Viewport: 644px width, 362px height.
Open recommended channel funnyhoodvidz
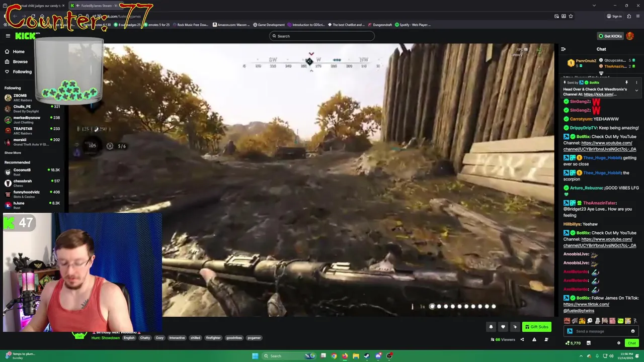[32, 194]
